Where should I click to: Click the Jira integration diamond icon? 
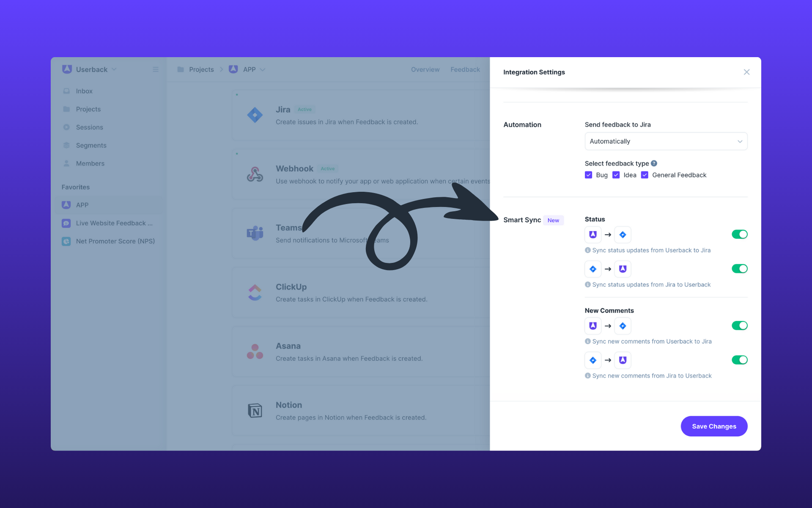254,115
